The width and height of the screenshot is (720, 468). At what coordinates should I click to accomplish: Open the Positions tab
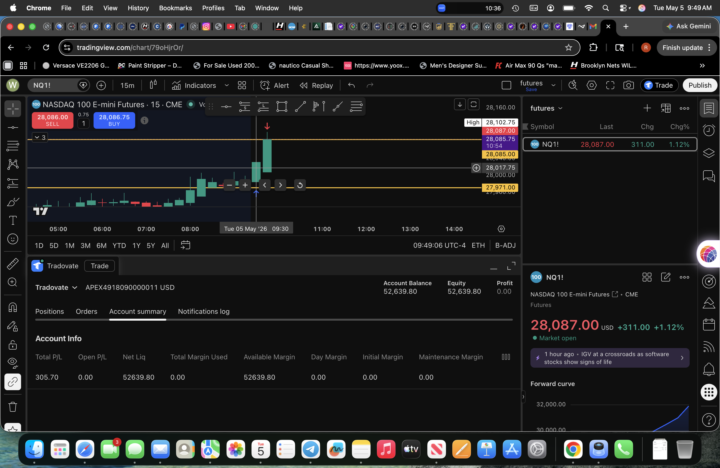tap(50, 311)
